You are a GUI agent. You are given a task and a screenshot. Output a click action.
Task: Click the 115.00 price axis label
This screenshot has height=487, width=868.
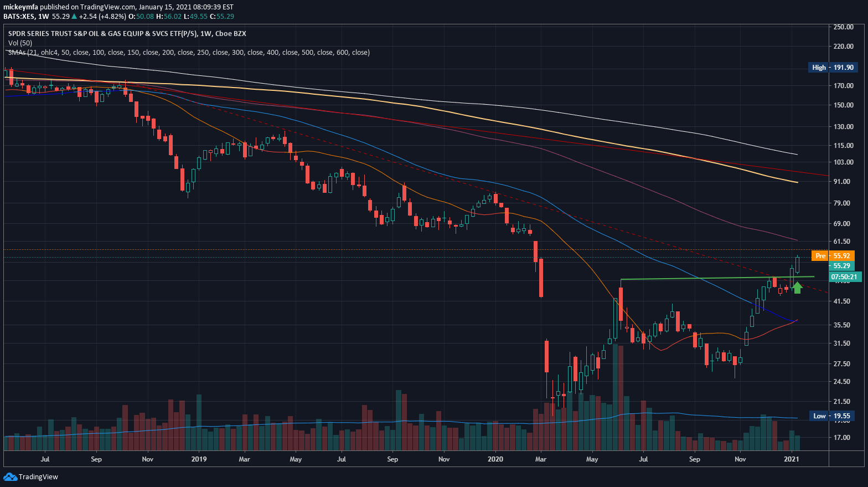point(843,146)
